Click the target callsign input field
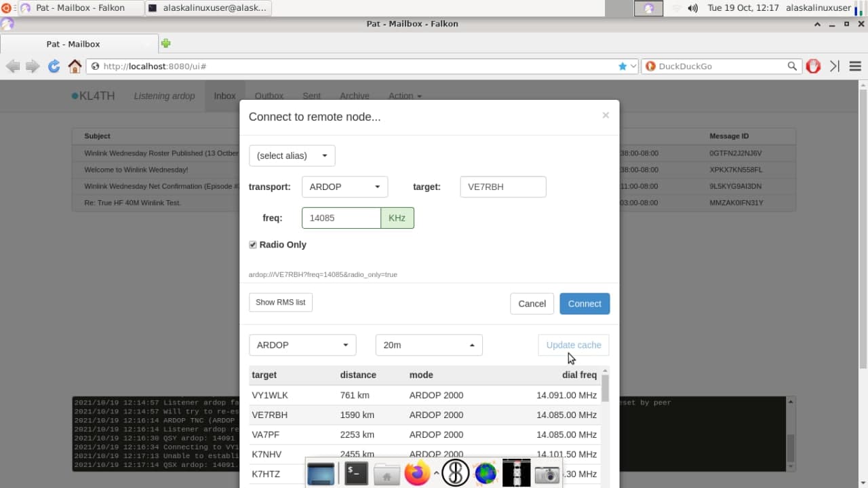Image resolution: width=868 pixels, height=488 pixels. tap(502, 187)
